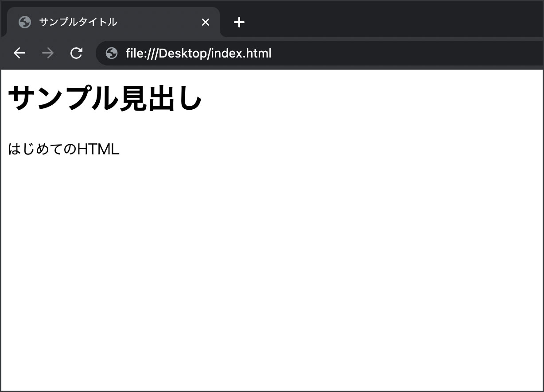The image size is (544, 392).
Task: Switch to the currently open tab
Action: [x=89, y=22]
